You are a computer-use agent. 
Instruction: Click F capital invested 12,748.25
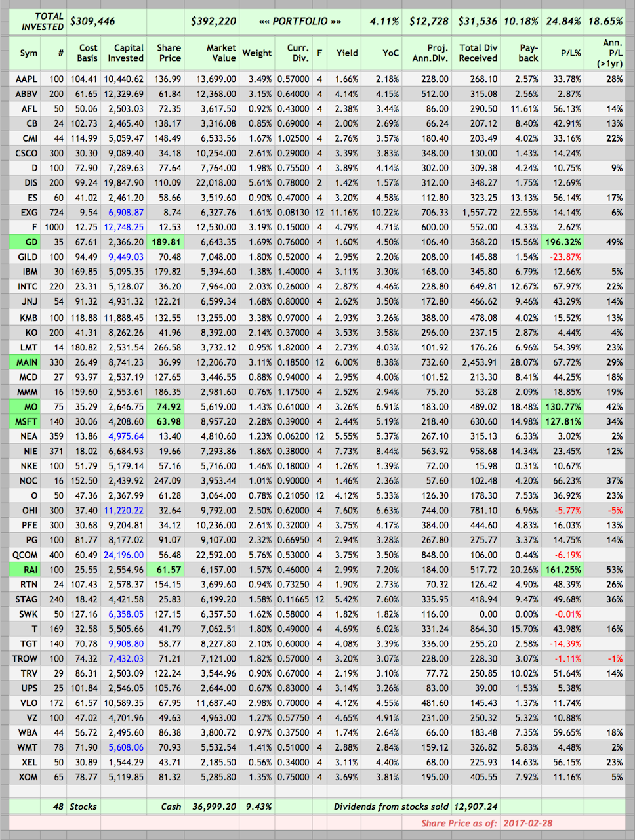pyautogui.click(x=123, y=227)
